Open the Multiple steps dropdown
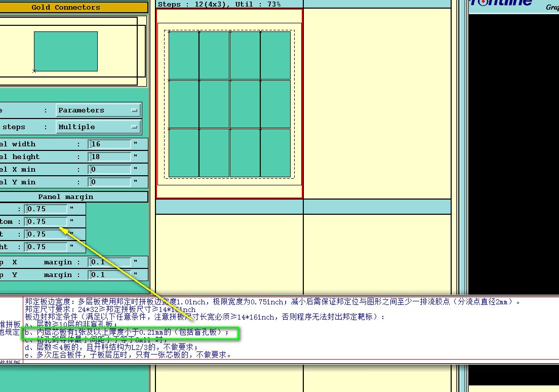 point(98,127)
